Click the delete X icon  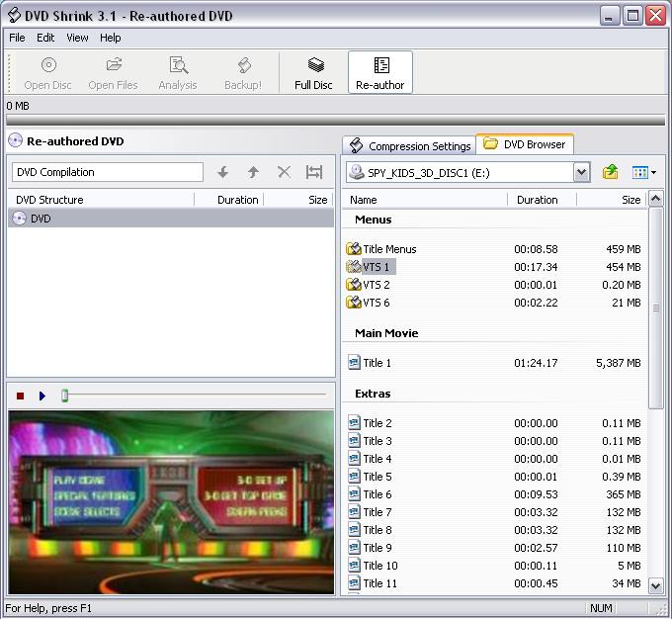point(284,172)
